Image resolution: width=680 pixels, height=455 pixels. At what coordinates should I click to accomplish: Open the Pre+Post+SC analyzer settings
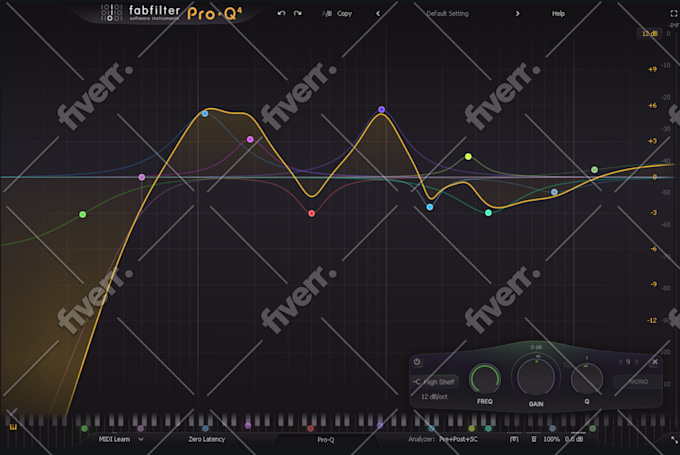[458, 439]
